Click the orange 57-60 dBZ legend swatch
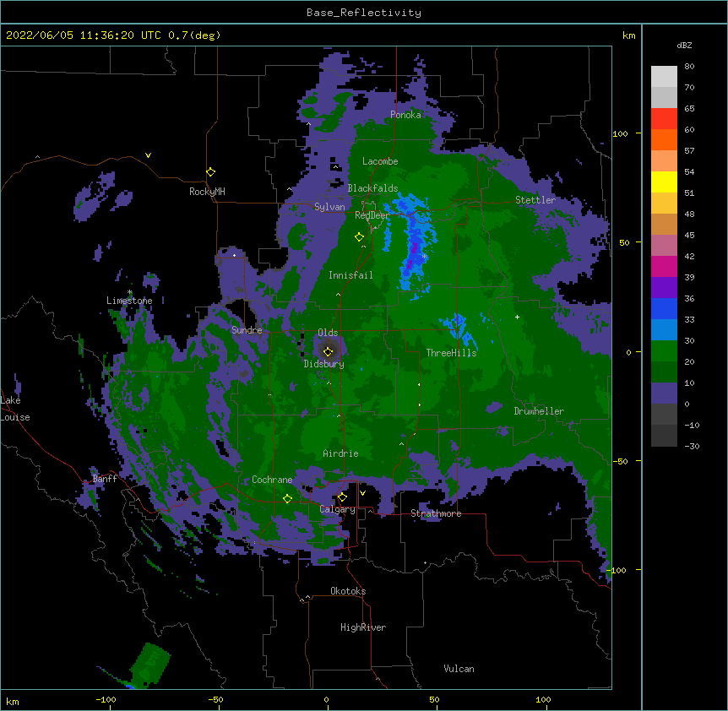This screenshot has height=711, width=728. coord(664,139)
